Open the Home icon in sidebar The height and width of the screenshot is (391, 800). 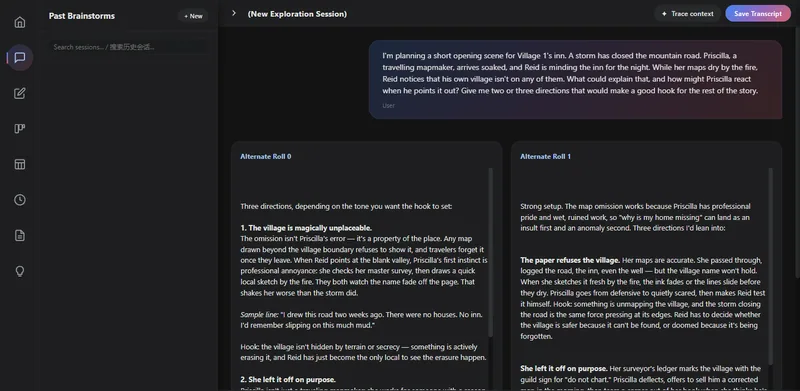click(20, 22)
